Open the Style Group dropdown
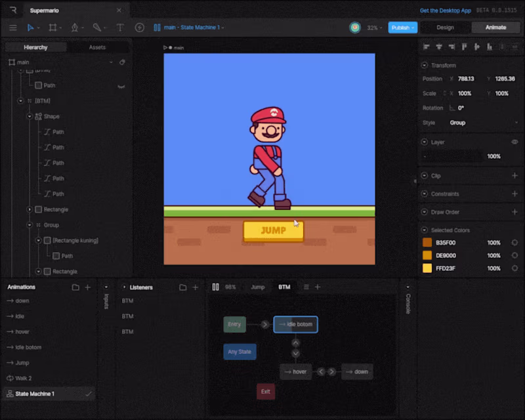Screen dimensions: 525x420 pos(484,123)
